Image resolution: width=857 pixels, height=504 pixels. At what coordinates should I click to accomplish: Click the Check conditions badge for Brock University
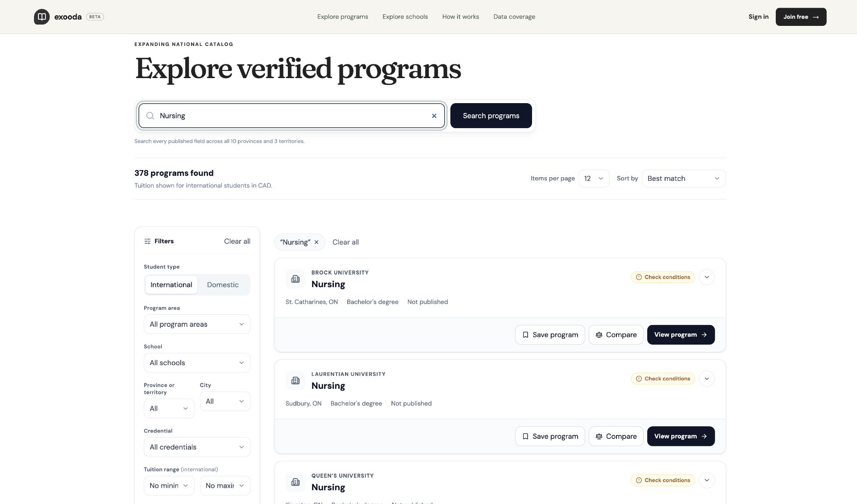[663, 277]
